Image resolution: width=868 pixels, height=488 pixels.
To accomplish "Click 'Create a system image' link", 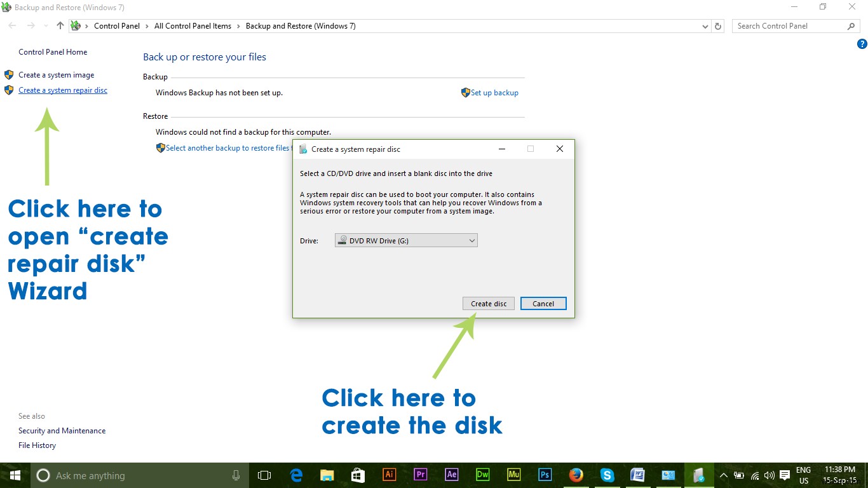I will point(56,75).
